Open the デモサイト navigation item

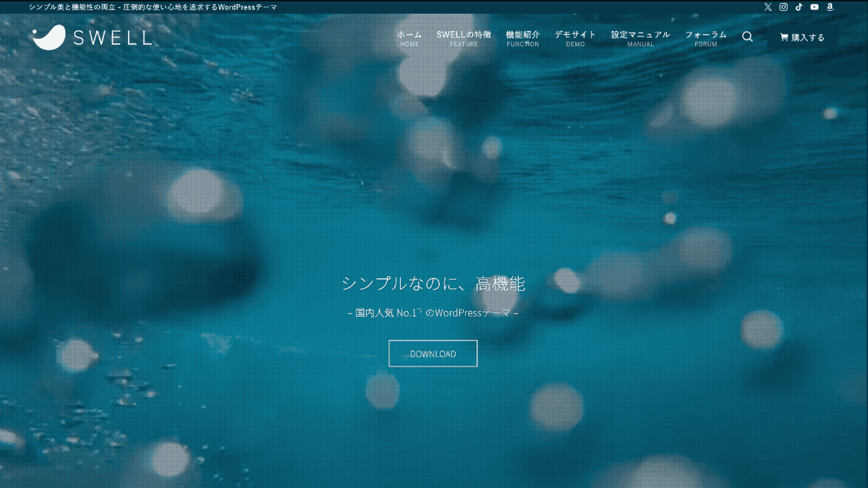point(574,37)
